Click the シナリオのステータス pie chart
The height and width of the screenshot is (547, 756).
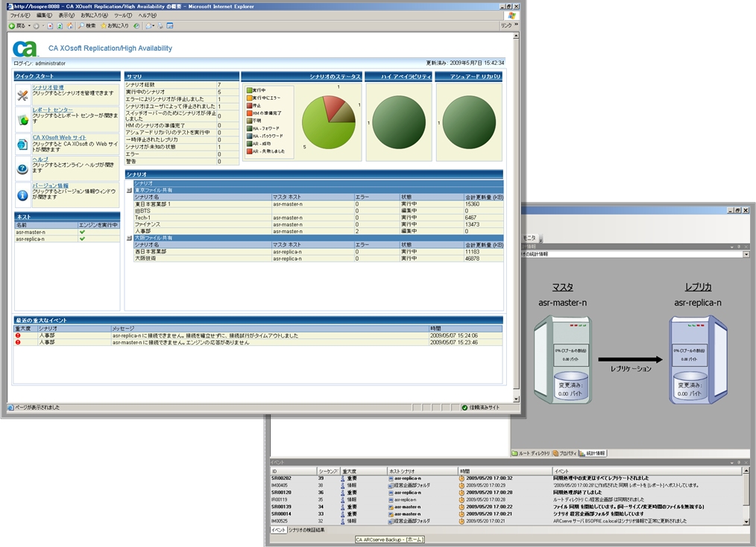coord(329,122)
